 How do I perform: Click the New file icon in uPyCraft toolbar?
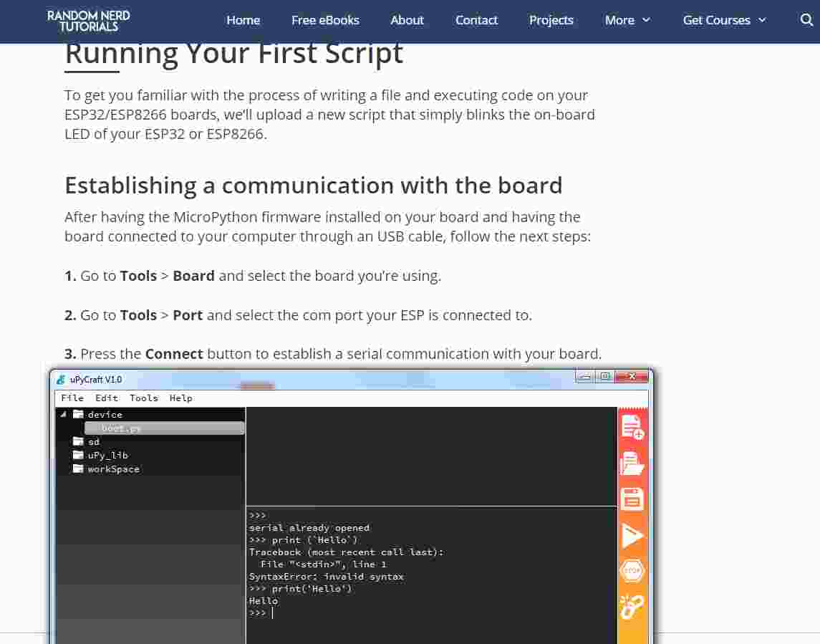(632, 428)
